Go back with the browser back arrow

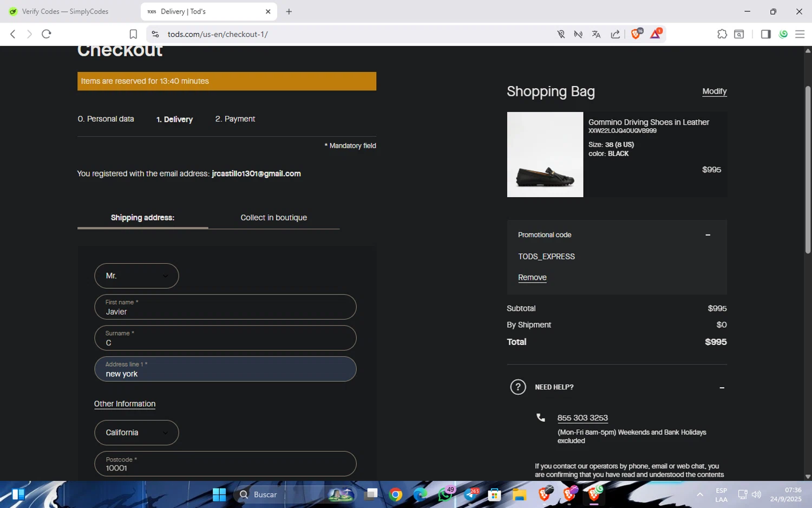13,34
